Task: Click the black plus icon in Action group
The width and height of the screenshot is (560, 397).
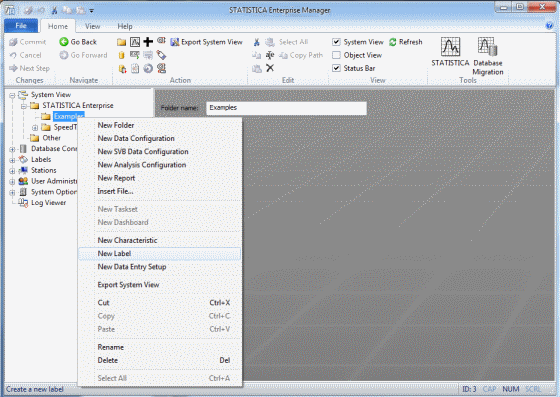Action: 148,42
